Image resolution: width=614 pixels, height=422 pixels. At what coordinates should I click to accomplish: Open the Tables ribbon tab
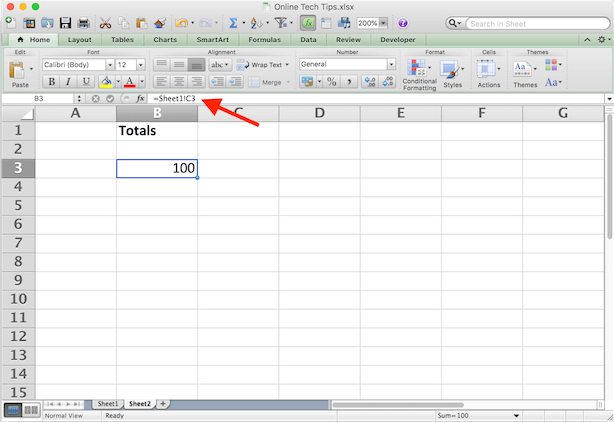coord(122,40)
